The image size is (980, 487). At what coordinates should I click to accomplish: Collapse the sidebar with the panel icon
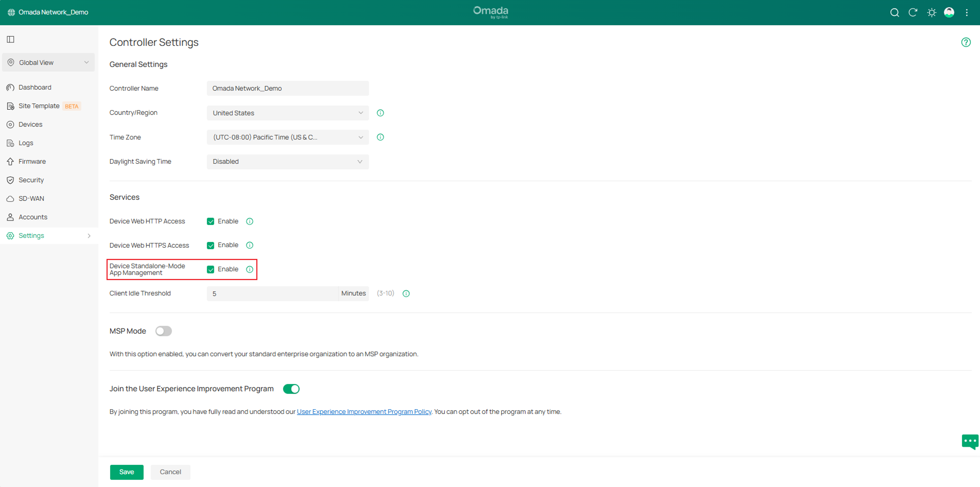[11, 39]
